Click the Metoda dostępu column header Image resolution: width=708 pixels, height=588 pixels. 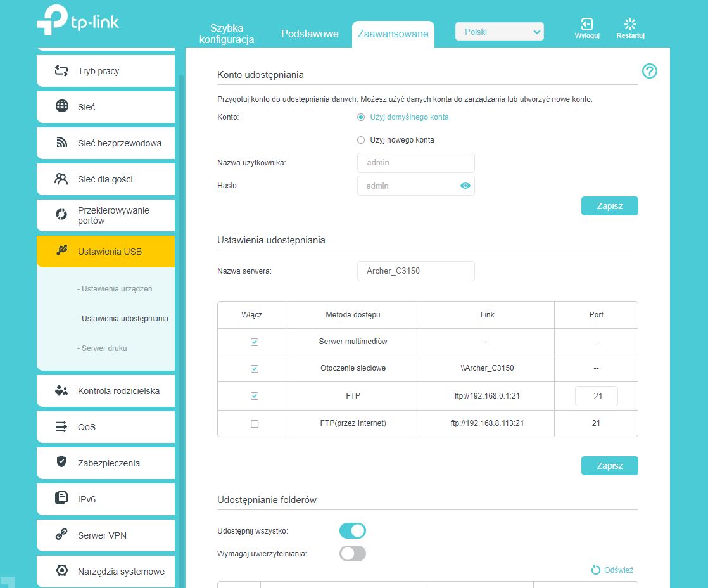click(x=353, y=315)
